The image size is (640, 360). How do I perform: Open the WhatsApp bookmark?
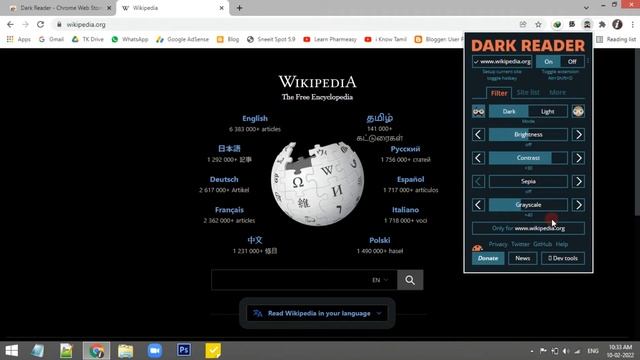(x=130, y=39)
